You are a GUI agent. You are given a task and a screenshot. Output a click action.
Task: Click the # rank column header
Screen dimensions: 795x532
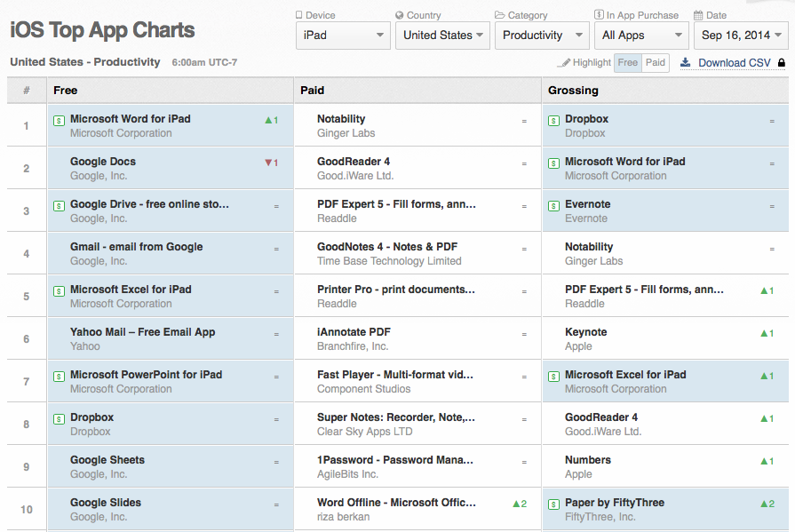(x=27, y=91)
